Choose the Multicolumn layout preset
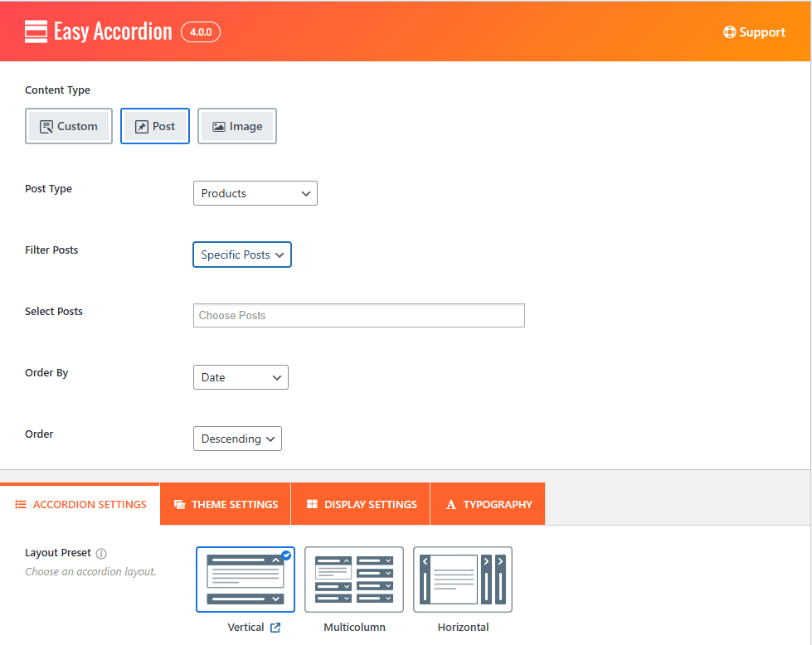812x645 pixels. coord(354,580)
